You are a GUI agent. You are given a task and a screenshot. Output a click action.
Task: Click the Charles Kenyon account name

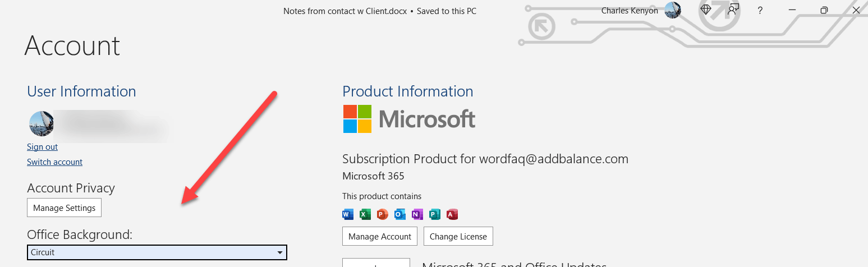[x=630, y=11]
